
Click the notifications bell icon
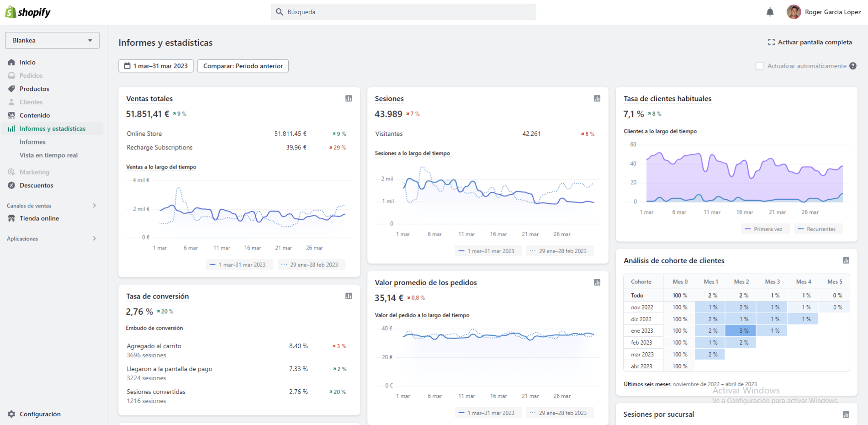click(770, 12)
